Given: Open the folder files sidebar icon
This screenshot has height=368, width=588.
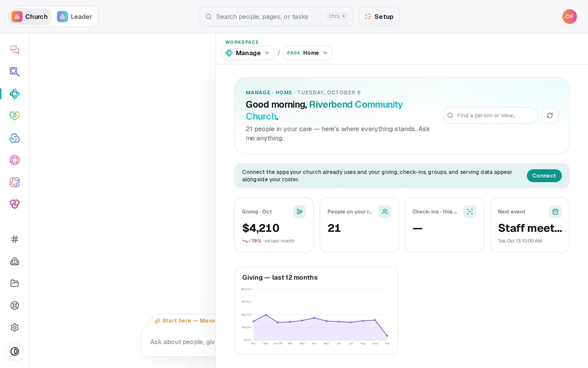Looking at the screenshot, I should (x=15, y=283).
